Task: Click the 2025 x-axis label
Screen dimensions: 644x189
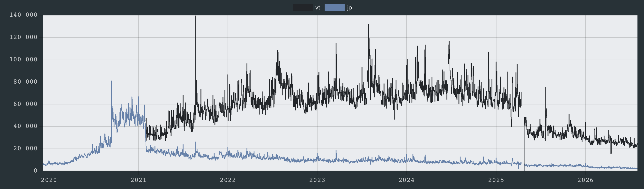Action: [x=496, y=180]
